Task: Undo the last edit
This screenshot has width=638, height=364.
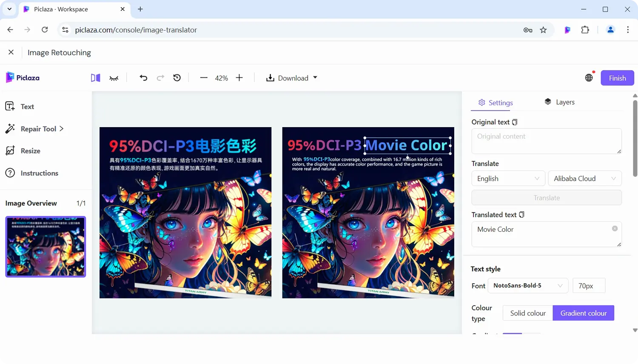Action: (143, 78)
